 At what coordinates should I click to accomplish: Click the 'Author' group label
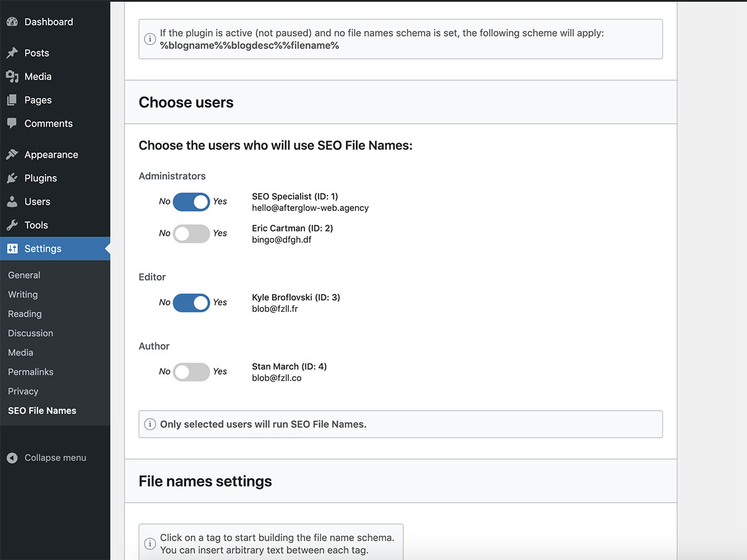(154, 346)
